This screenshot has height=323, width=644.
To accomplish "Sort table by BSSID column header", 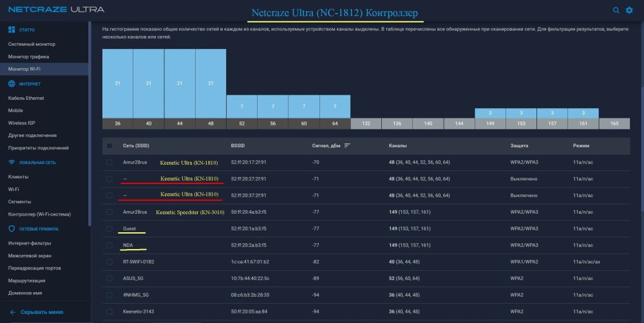I will pyautogui.click(x=238, y=145).
